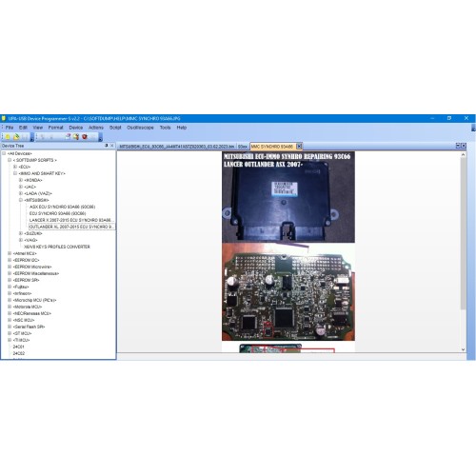
Task: Select X6/V8 KEYS PROFILES CONVERTER item
Action: pyautogui.click(x=57, y=247)
